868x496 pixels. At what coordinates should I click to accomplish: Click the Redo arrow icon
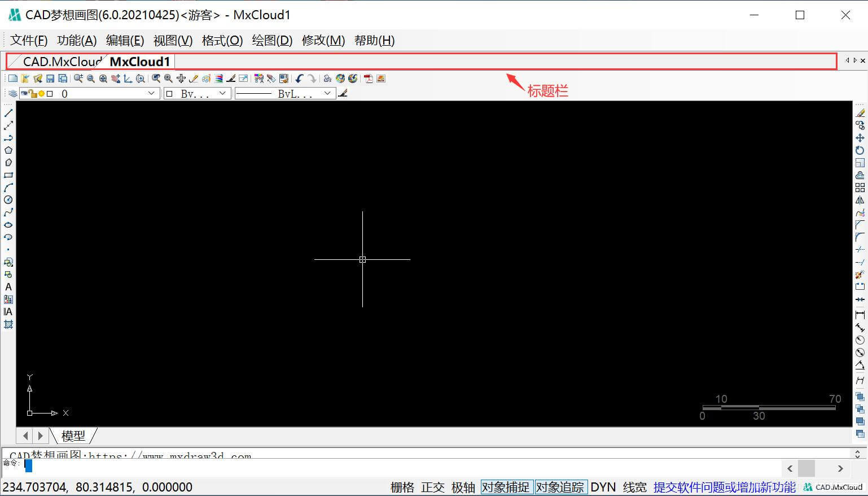pyautogui.click(x=312, y=79)
